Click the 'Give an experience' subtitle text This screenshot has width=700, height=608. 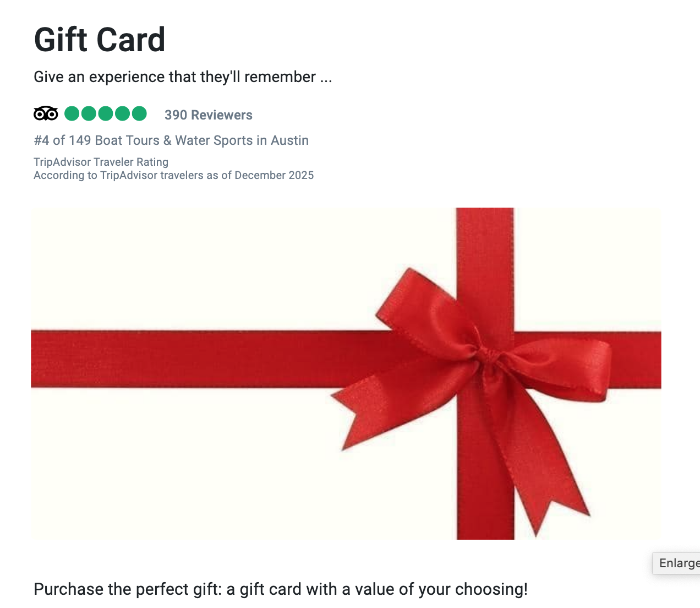(x=183, y=77)
